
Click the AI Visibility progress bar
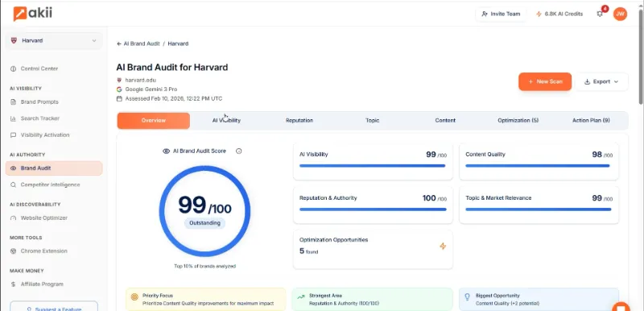click(x=373, y=165)
